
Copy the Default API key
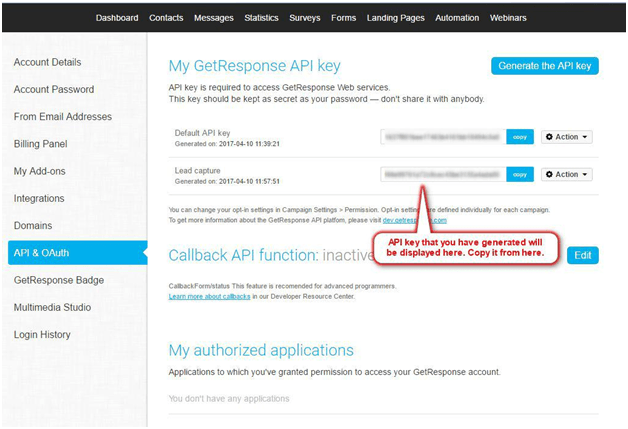pos(520,137)
